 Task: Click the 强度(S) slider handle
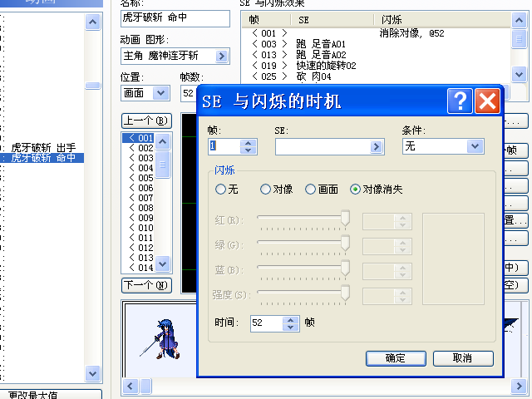coord(345,293)
